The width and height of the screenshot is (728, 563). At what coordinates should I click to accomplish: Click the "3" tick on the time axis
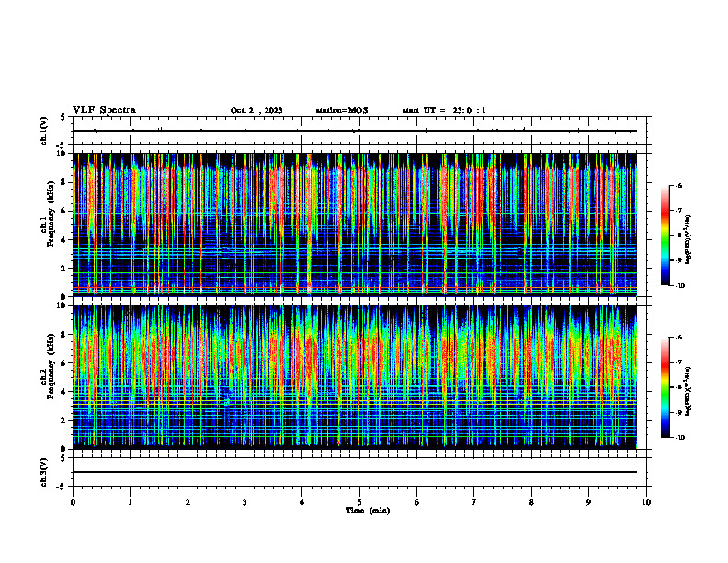coord(245,502)
